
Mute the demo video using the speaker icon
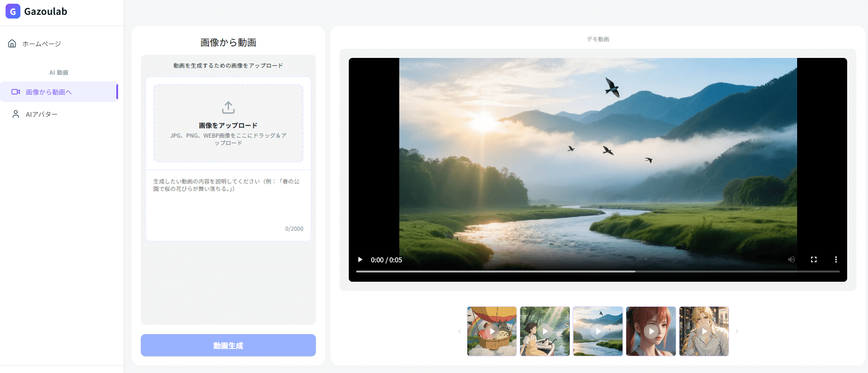click(x=792, y=259)
